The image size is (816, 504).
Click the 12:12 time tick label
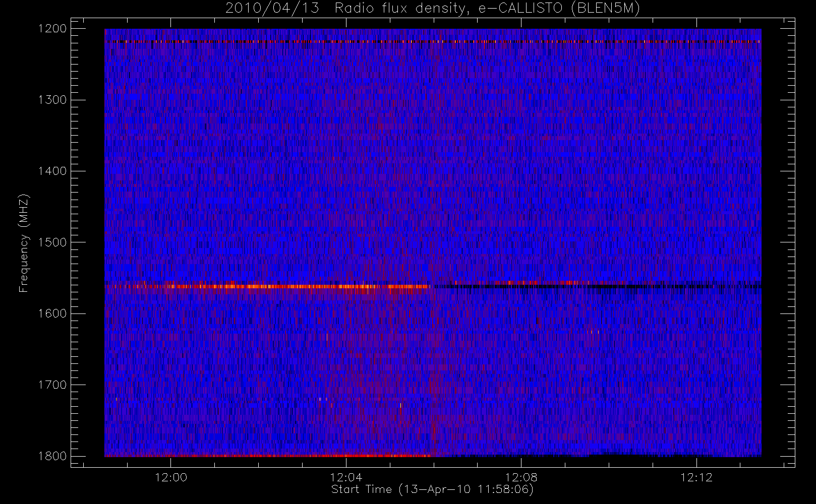point(696,477)
